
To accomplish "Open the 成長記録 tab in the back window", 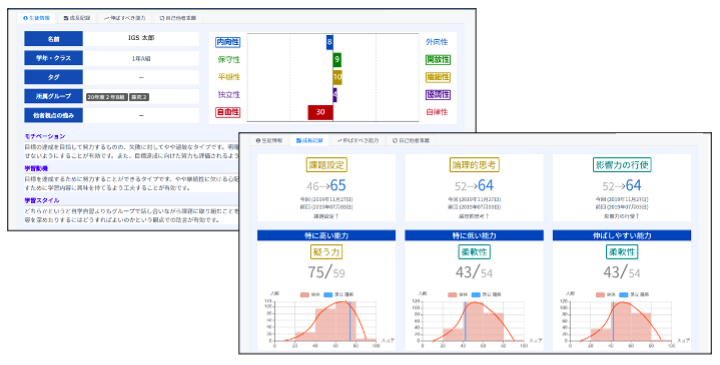I will tap(77, 18).
